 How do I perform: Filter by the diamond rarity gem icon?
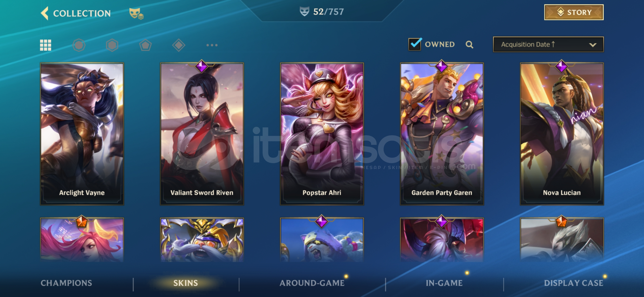pos(179,45)
